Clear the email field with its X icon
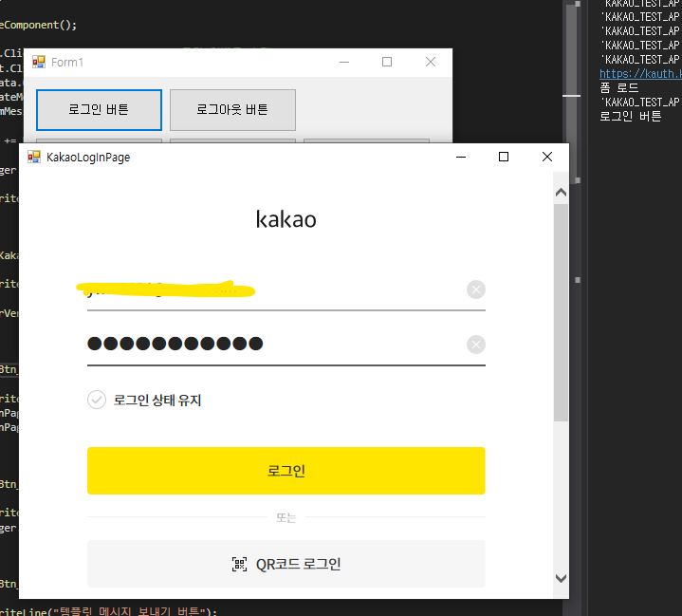 pyautogui.click(x=476, y=289)
